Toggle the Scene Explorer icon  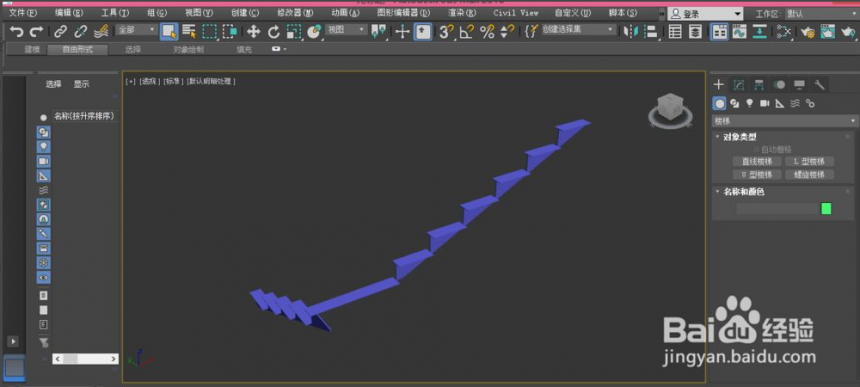(x=675, y=32)
